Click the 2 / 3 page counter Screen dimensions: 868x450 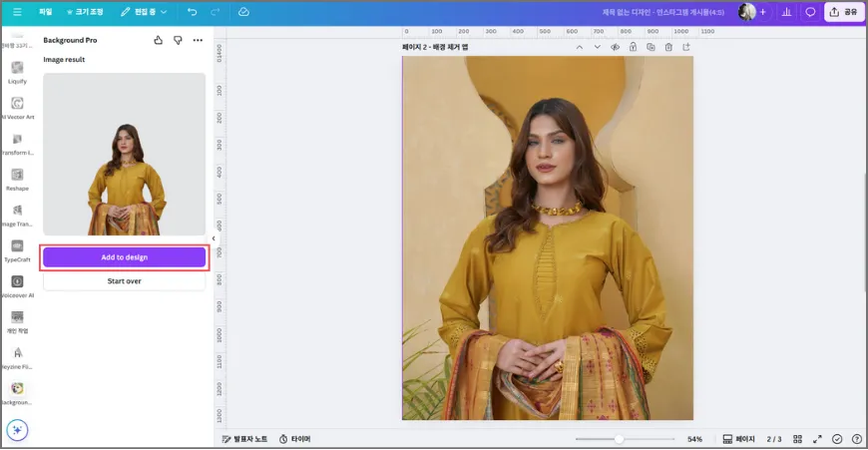pos(774,439)
